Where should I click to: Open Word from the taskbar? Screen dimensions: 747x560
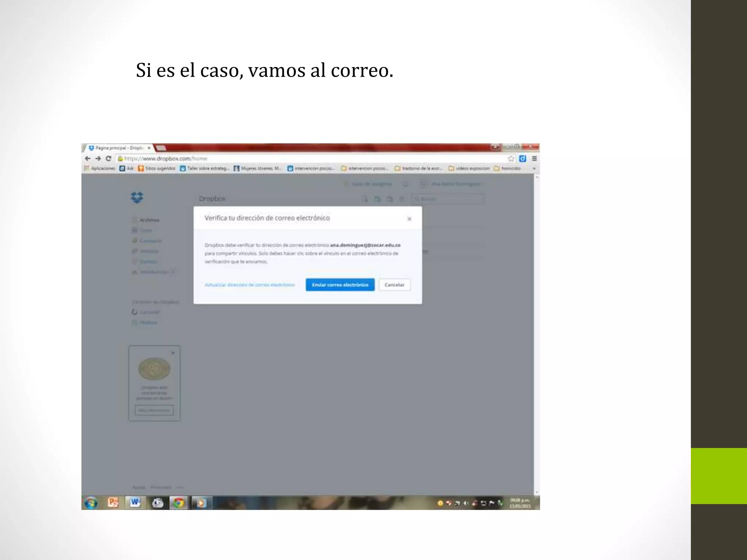(135, 503)
